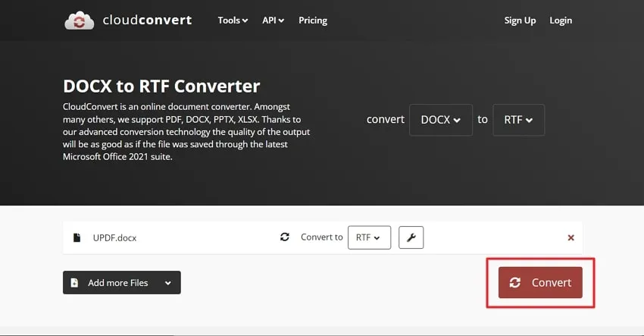
Task: Open the API menu
Action: coord(273,20)
